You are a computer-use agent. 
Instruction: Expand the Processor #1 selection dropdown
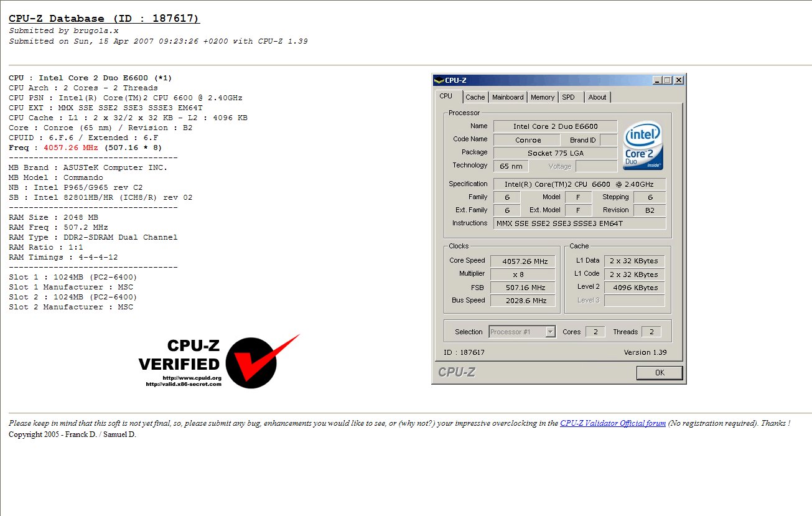(550, 332)
